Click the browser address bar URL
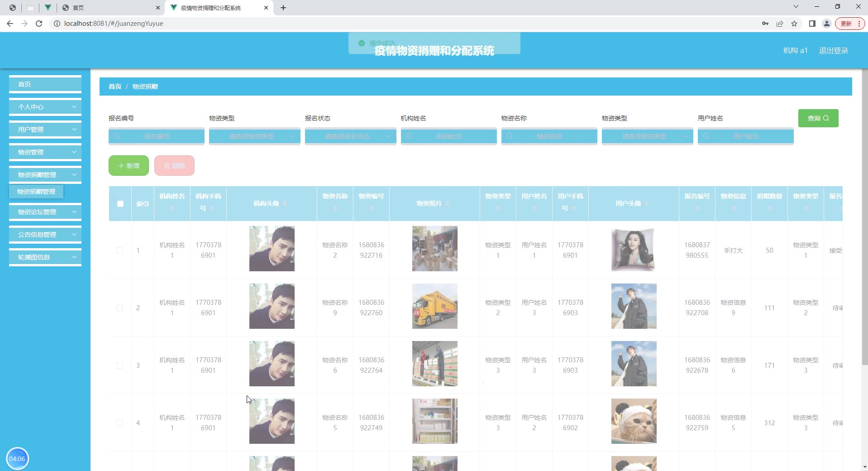Image resolution: width=868 pixels, height=471 pixels. (x=114, y=24)
